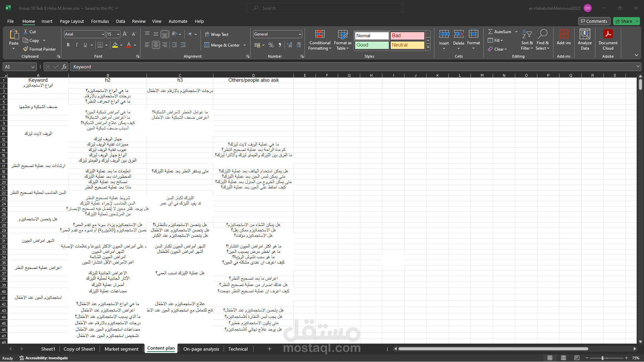
Task: Click the horizontal scrollbar thumb
Action: click(x=493, y=349)
